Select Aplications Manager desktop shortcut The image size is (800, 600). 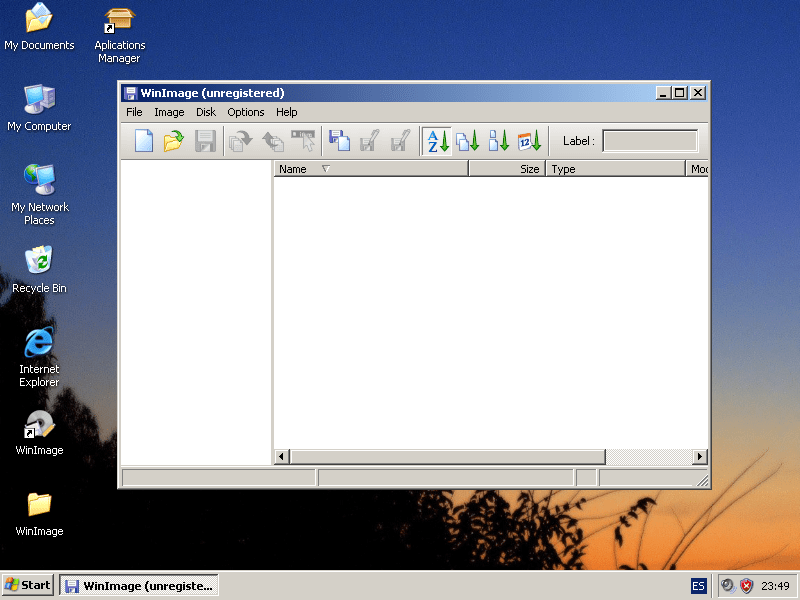(119, 36)
